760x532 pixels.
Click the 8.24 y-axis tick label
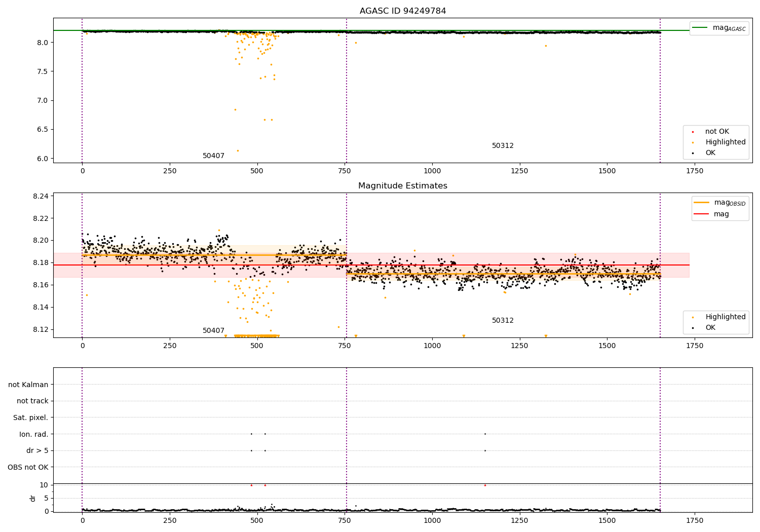[x=40, y=196]
